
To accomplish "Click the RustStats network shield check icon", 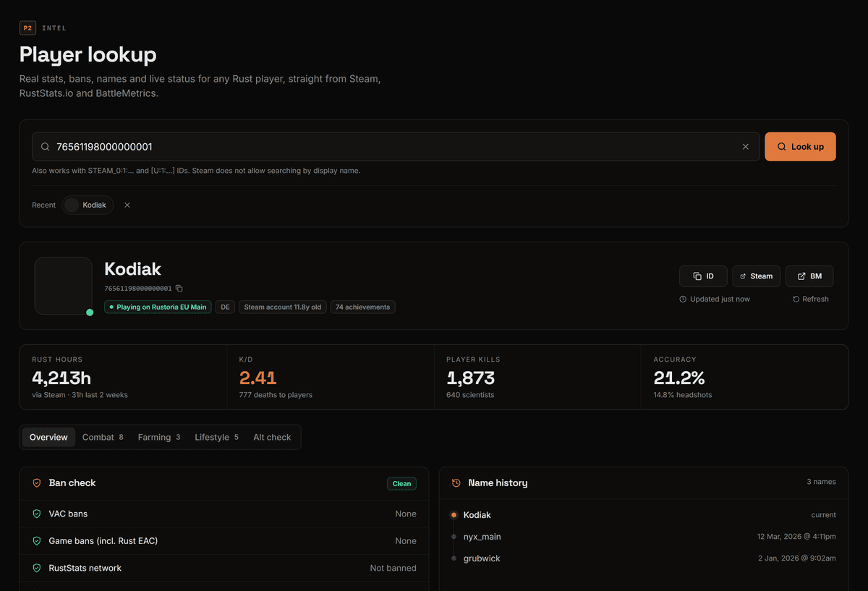I will coord(37,568).
